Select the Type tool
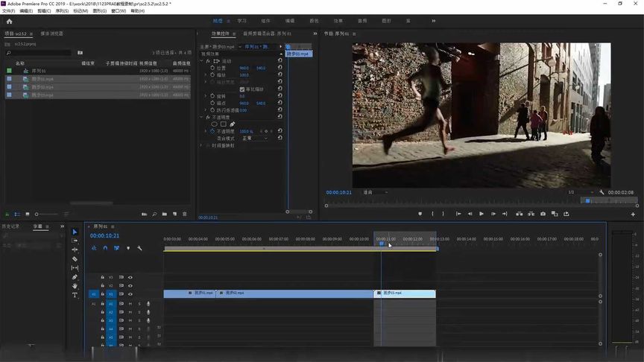The width and height of the screenshot is (644, 362). click(x=75, y=295)
